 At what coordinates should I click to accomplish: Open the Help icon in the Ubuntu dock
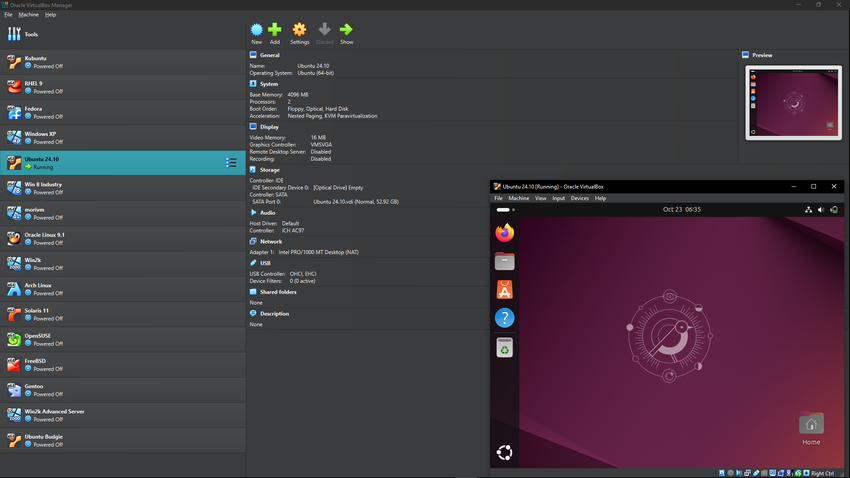(504, 318)
